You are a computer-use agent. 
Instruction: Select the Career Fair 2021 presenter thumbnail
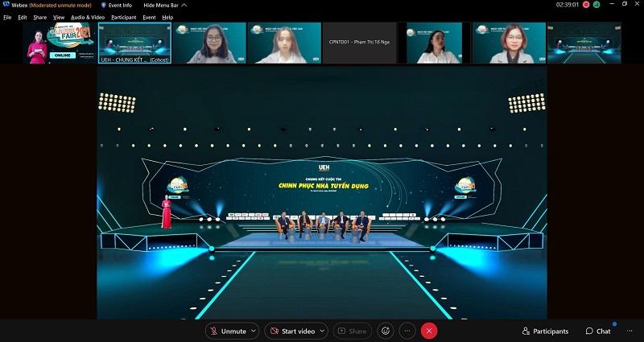coord(60,43)
